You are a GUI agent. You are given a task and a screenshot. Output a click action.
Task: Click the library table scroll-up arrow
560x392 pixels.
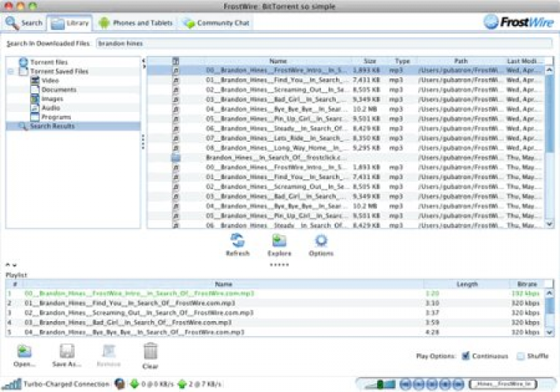pos(550,70)
